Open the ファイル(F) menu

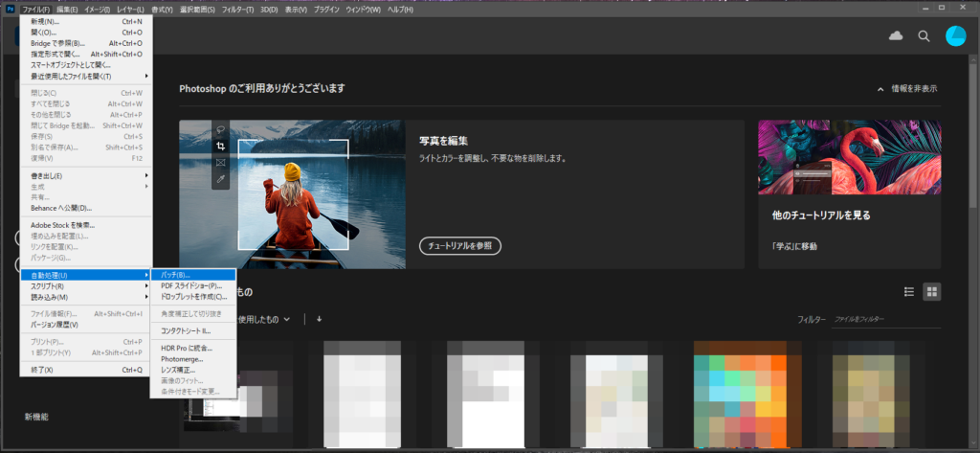tap(35, 10)
